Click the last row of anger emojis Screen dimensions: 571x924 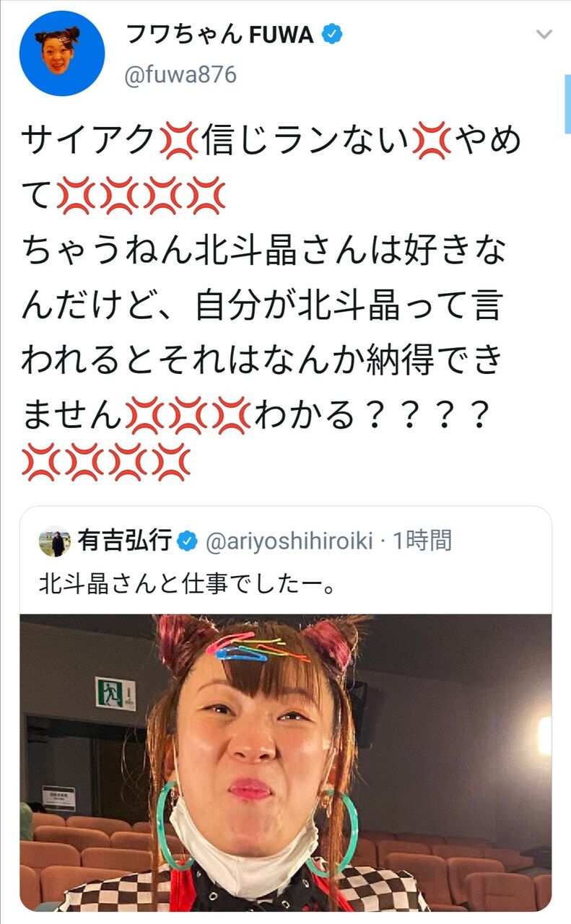[x=106, y=463]
